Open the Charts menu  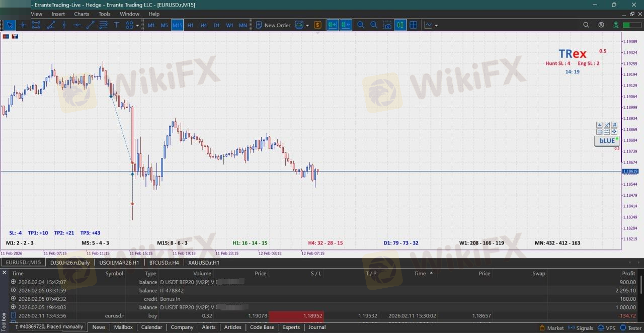click(82, 14)
